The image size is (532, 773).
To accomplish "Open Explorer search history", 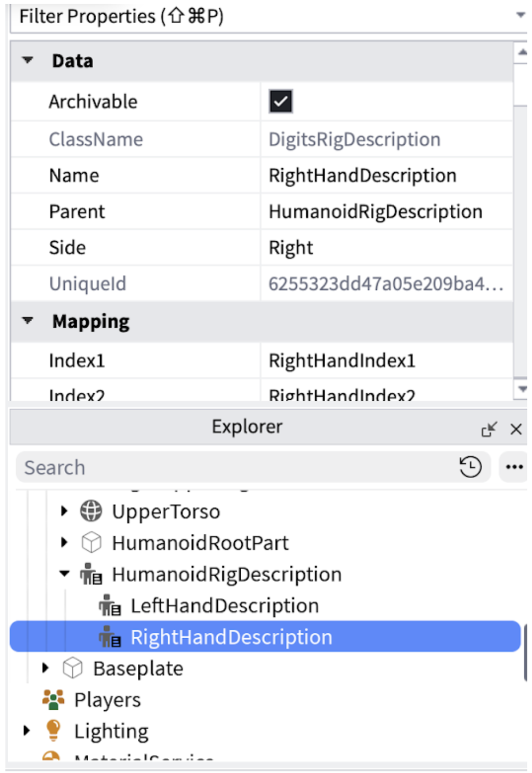I will [470, 467].
